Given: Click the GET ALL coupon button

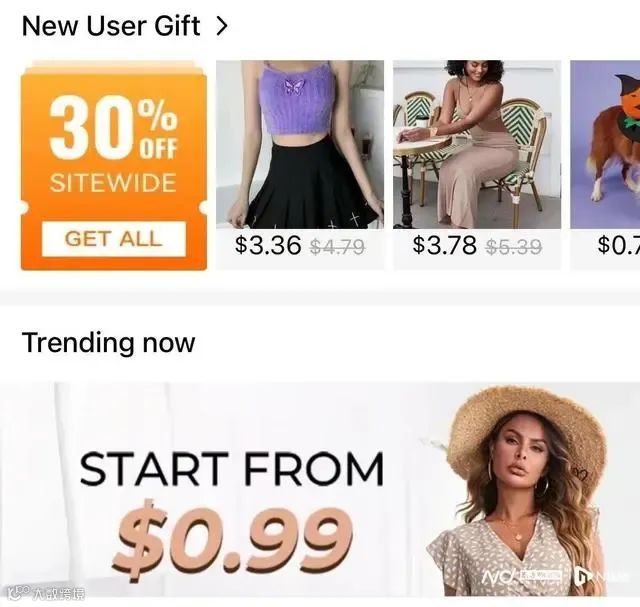Looking at the screenshot, I should pos(114,239).
